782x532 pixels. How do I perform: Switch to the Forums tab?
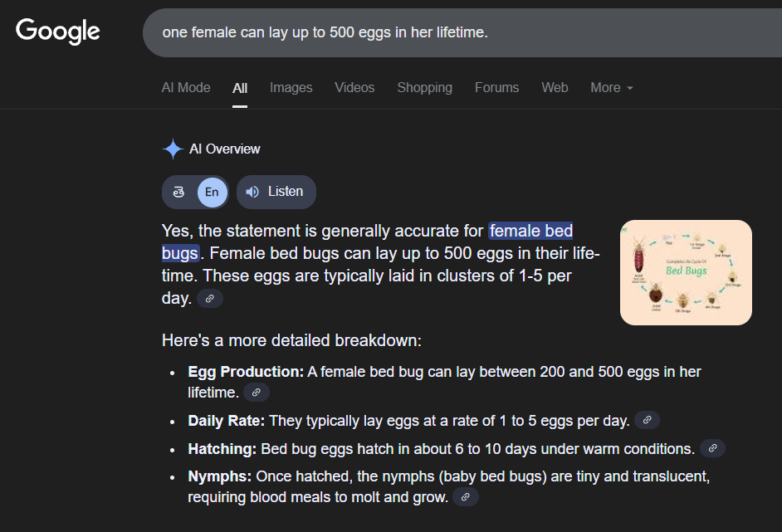point(496,87)
